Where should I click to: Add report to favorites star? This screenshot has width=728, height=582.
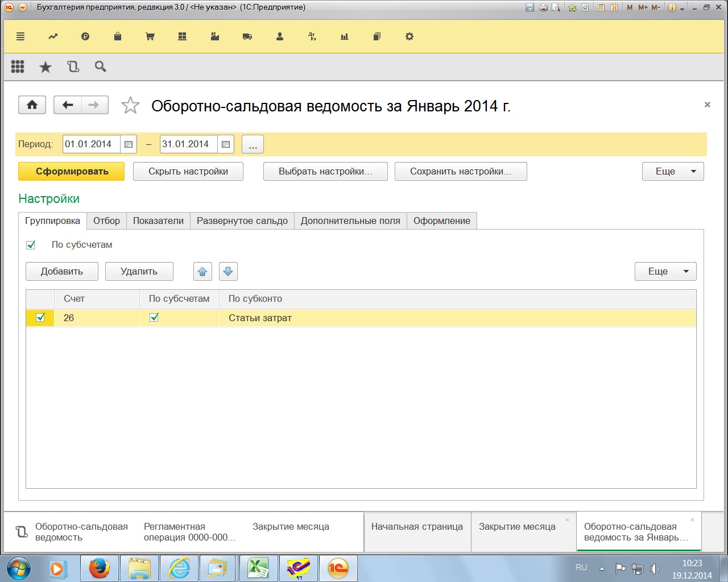coord(130,105)
